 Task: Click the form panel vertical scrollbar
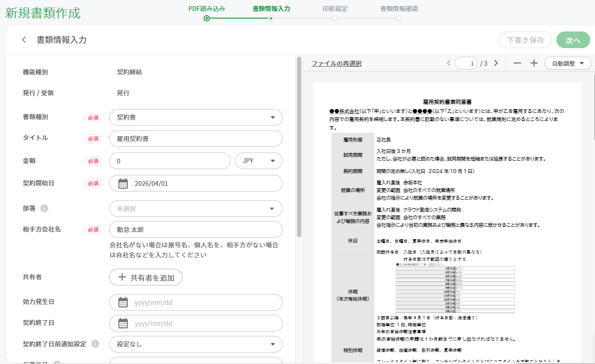click(299, 147)
